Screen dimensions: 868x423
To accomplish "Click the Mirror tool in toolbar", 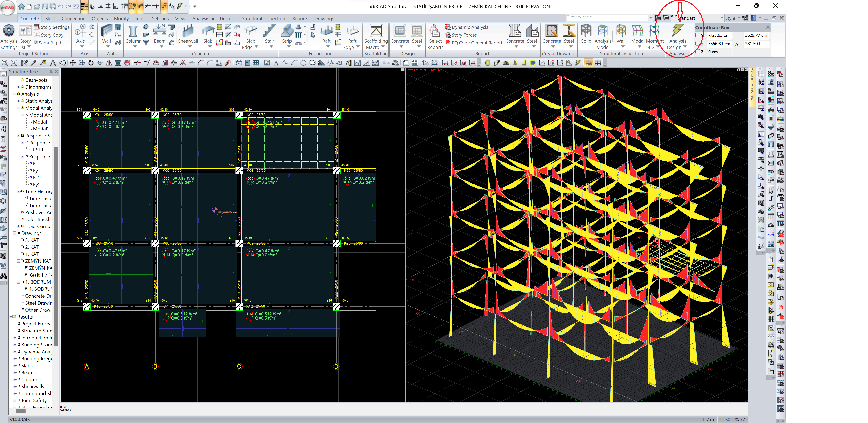I will point(109,63).
